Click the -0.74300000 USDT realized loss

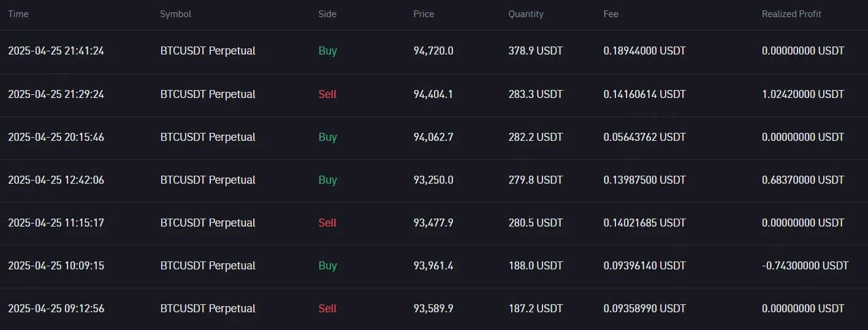click(805, 266)
